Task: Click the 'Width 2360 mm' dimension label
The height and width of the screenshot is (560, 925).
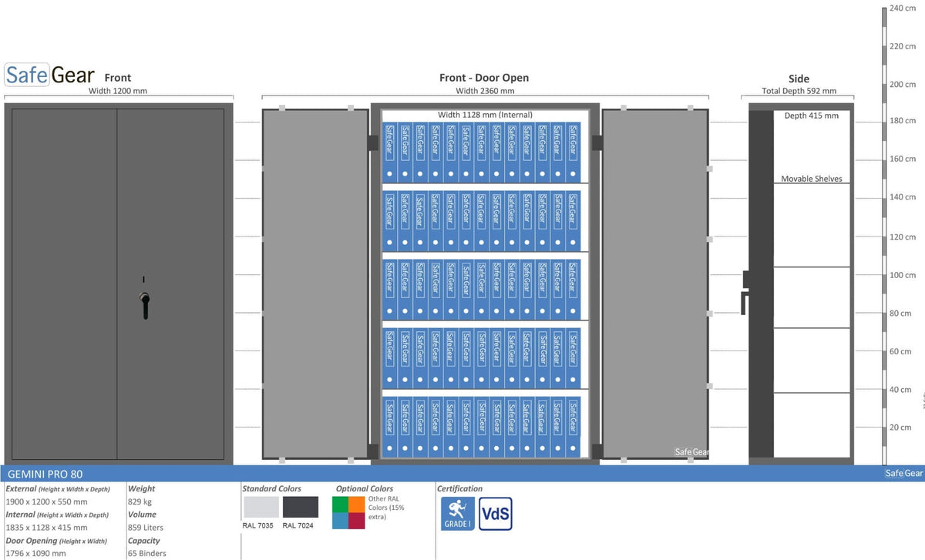Action: click(x=485, y=91)
